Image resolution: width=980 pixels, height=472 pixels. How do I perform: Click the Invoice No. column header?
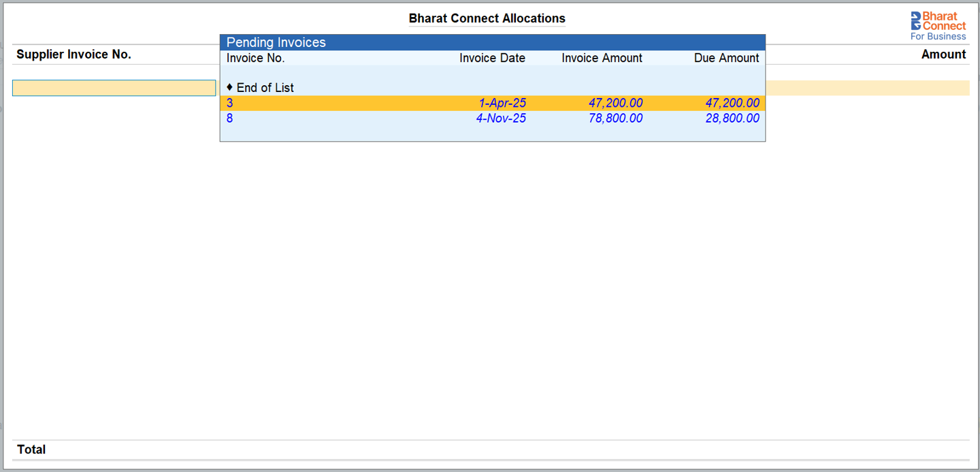coord(256,59)
